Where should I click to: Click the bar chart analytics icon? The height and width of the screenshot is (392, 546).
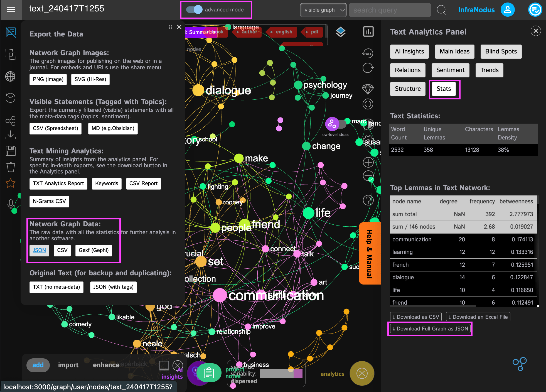pos(368,31)
